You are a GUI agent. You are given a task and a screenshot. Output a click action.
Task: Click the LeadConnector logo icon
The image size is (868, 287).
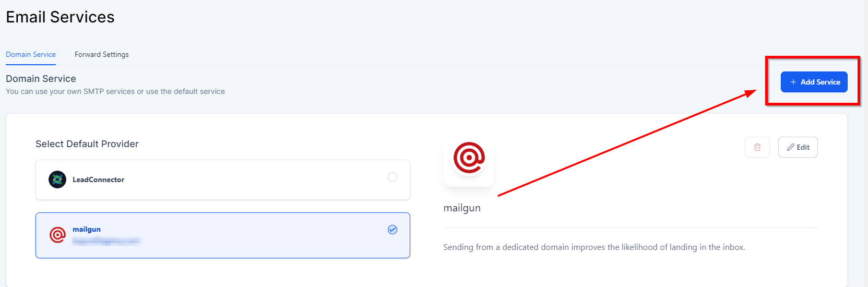click(57, 180)
